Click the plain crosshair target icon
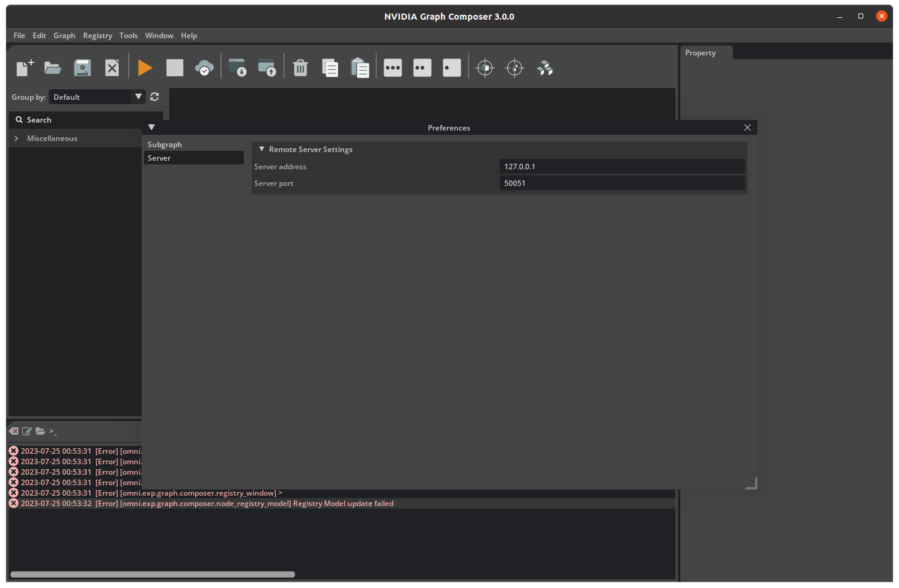899x588 pixels. click(515, 68)
